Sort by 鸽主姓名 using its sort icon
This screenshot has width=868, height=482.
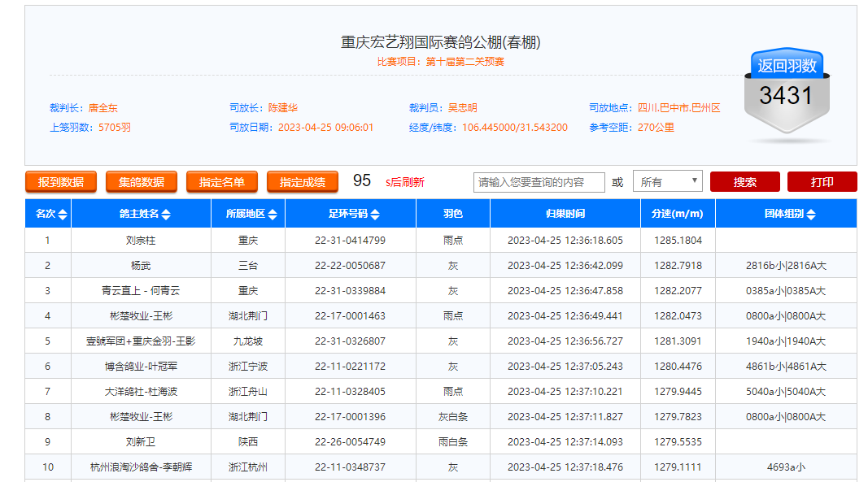tap(166, 215)
